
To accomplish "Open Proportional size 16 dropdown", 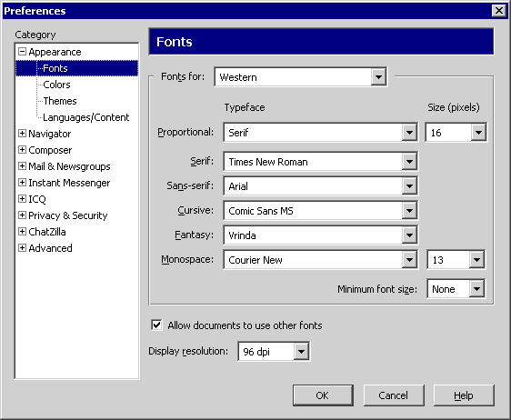I will (456, 133).
